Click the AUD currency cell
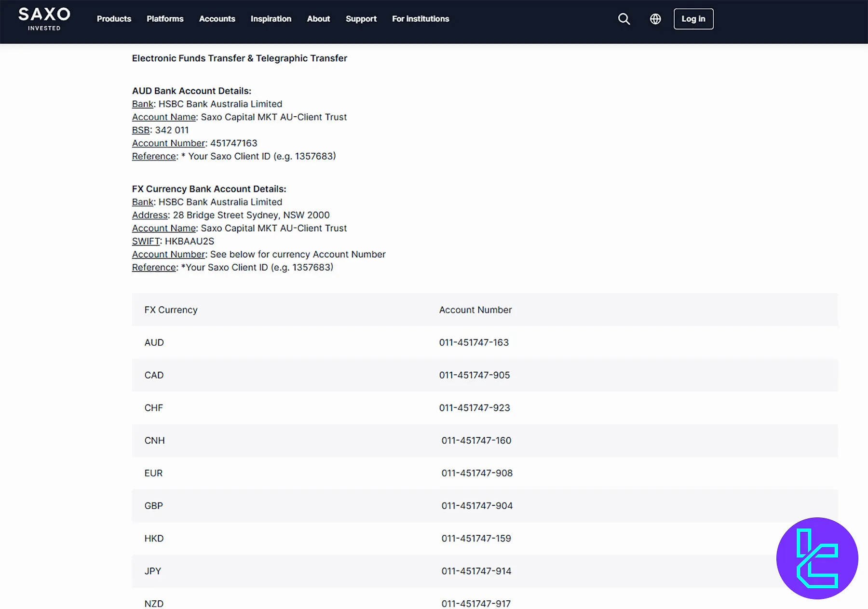Screen dimensions: 868x609 [x=154, y=342]
